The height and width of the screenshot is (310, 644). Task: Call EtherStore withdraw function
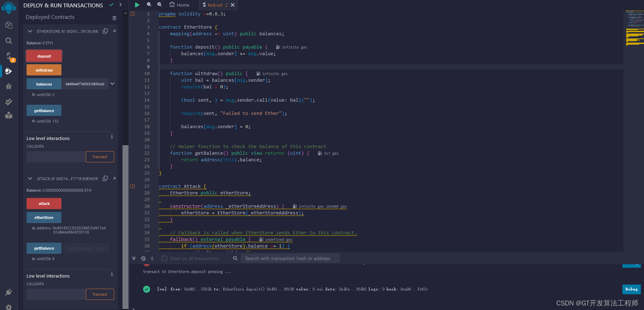click(44, 70)
